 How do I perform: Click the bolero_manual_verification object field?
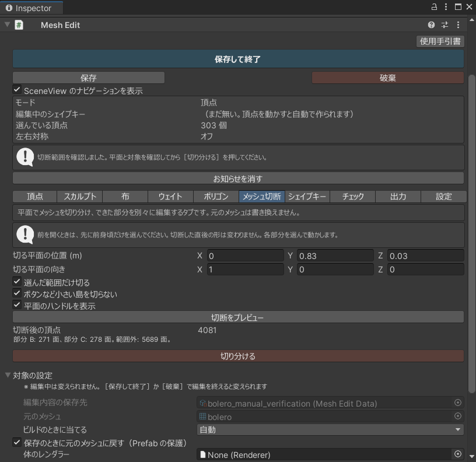(330, 403)
